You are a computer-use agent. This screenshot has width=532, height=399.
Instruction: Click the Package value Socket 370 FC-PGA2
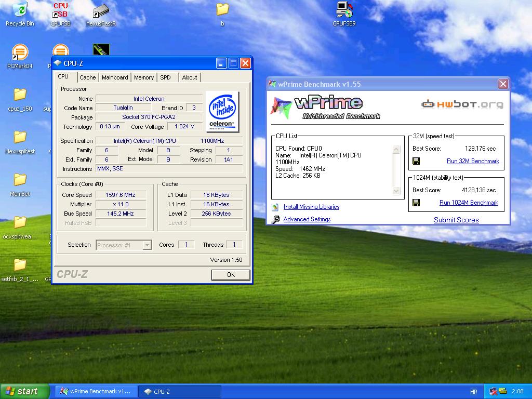(149, 117)
